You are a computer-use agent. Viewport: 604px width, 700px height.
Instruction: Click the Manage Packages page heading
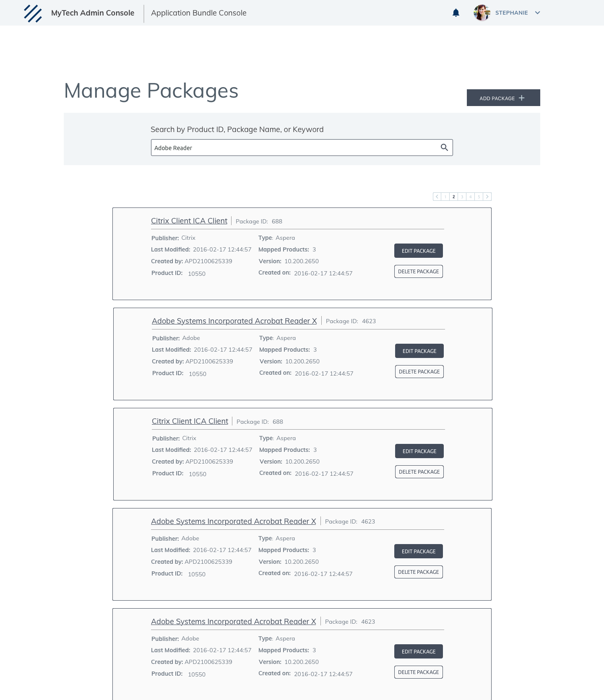click(151, 91)
